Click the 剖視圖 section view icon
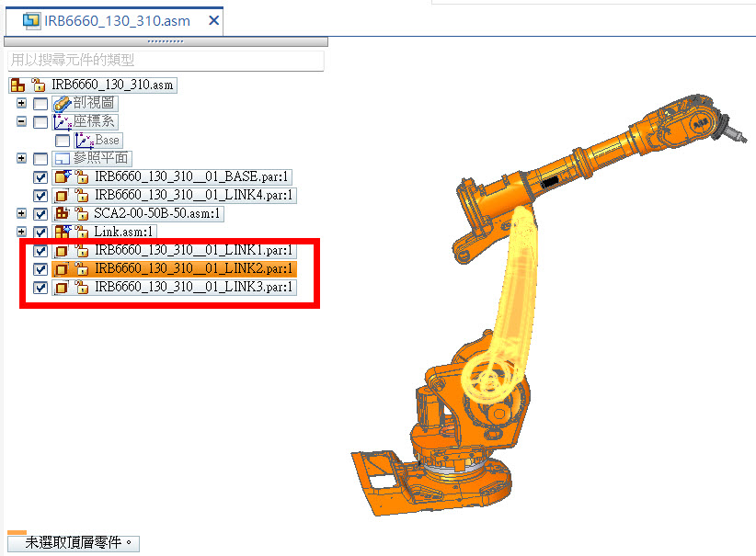The height and width of the screenshot is (556, 756). click(63, 104)
